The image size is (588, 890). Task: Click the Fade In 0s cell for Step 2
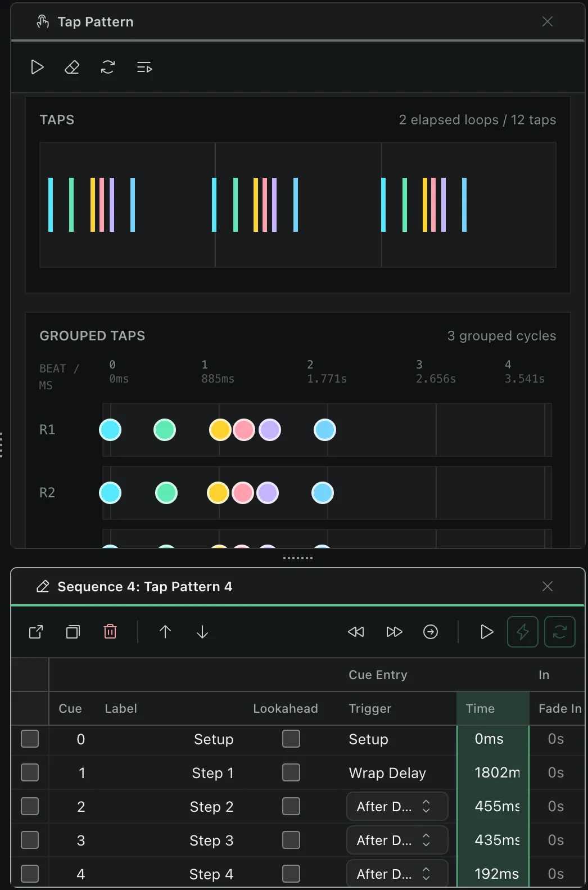click(556, 806)
